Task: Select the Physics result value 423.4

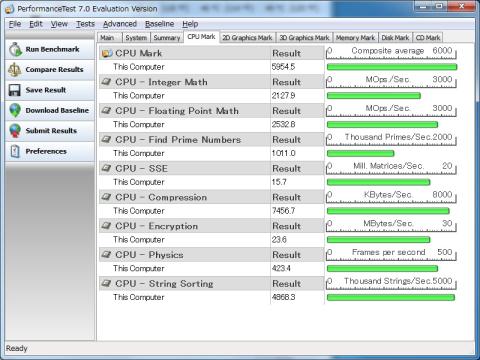Action: click(x=281, y=268)
